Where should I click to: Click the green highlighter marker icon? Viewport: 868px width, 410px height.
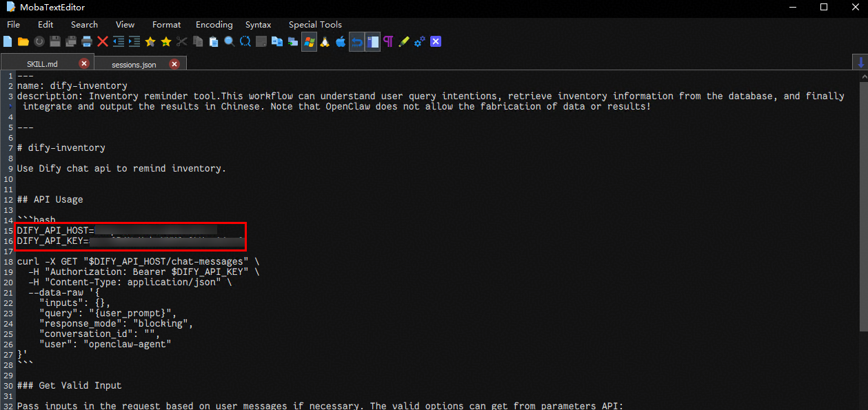point(404,42)
